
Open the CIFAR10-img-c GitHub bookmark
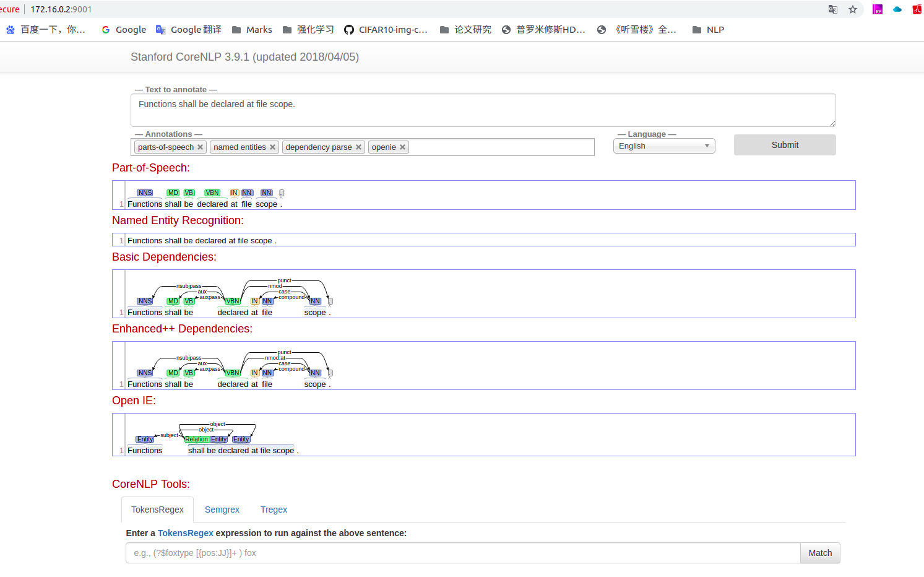pyautogui.click(x=386, y=30)
